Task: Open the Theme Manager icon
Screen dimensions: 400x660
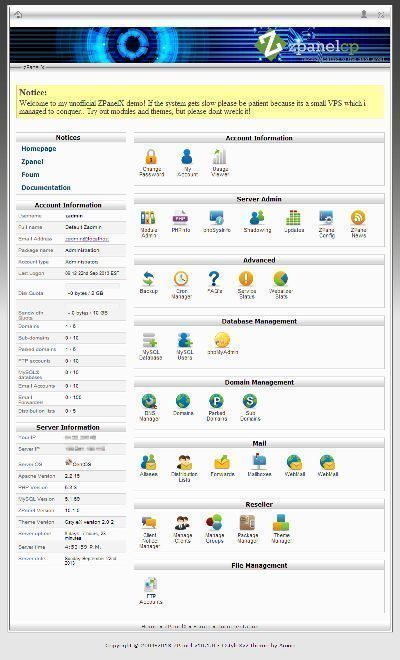Action: tap(281, 523)
